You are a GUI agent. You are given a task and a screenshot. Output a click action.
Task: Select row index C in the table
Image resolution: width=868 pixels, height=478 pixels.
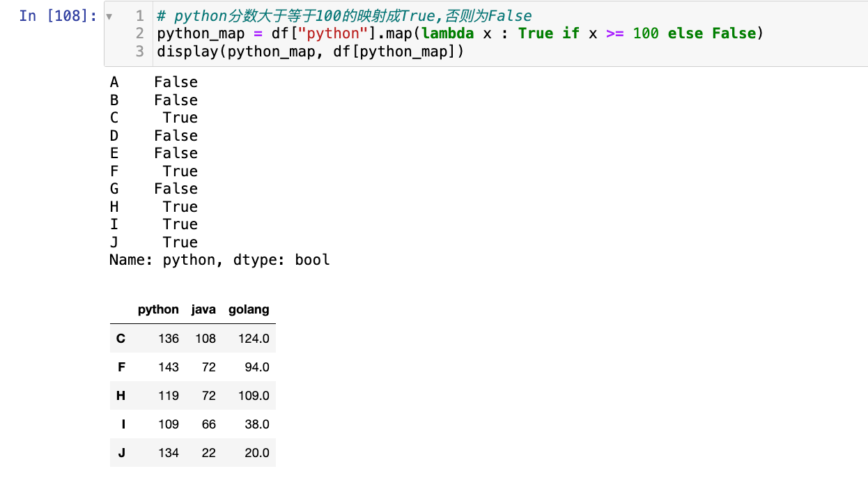(121, 339)
